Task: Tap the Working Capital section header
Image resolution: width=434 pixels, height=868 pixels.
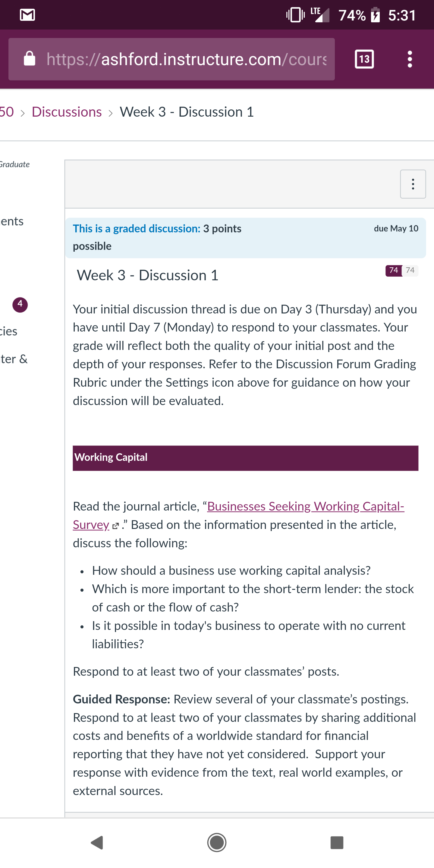Action: [245, 458]
